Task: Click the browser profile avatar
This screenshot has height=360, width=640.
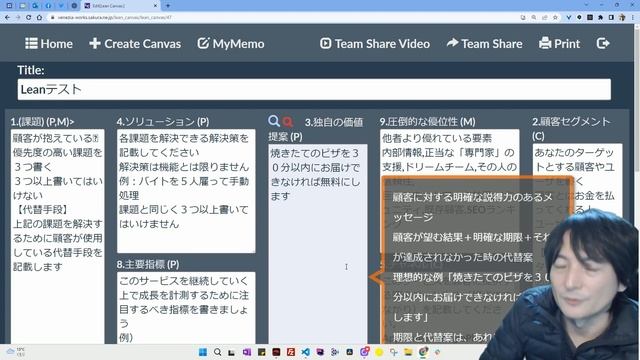Action: 622,18
